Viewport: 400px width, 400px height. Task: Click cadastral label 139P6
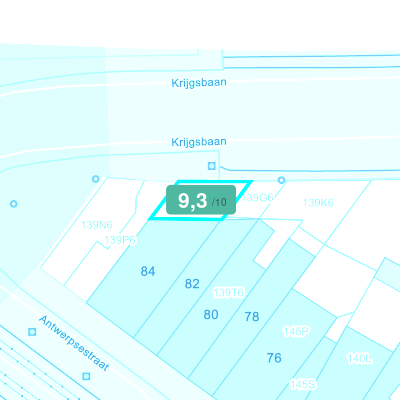120,240
